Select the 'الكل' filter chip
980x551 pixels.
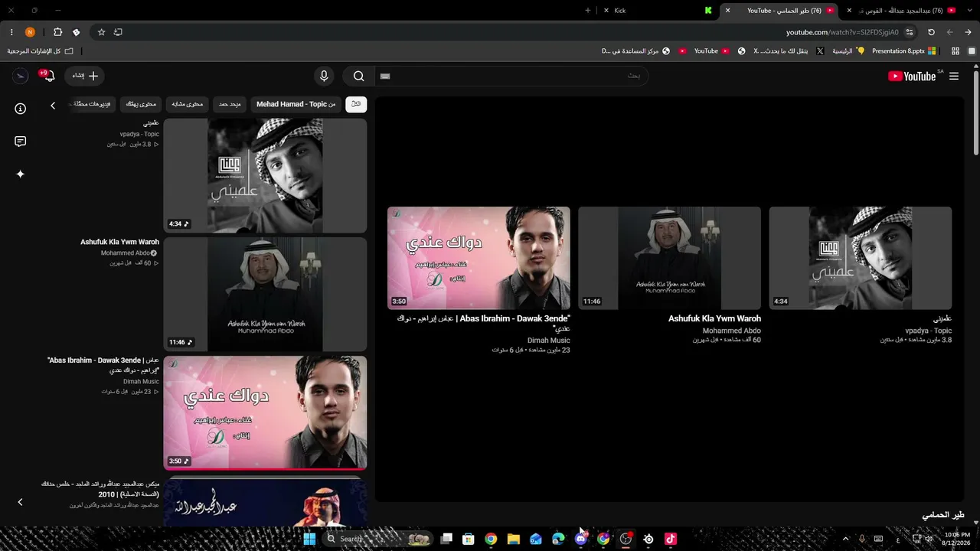[x=356, y=104]
